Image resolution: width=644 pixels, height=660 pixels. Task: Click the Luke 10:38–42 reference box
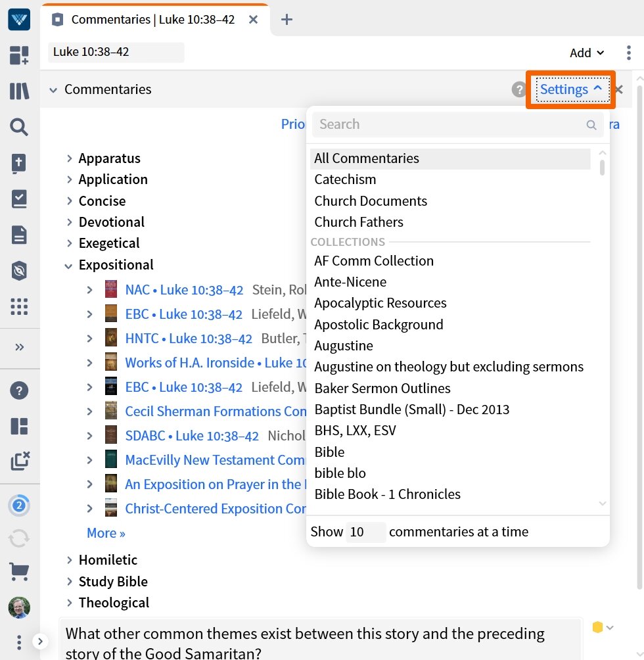click(116, 52)
